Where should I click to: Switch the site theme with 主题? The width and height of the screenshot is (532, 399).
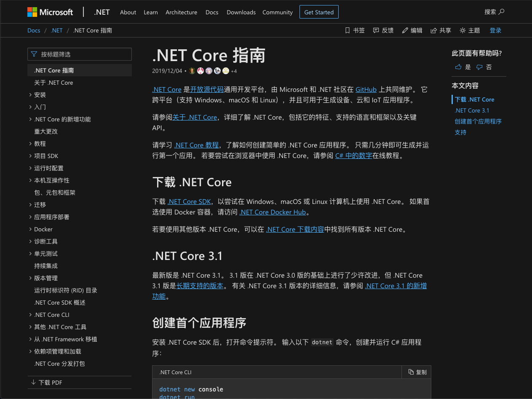pos(469,30)
